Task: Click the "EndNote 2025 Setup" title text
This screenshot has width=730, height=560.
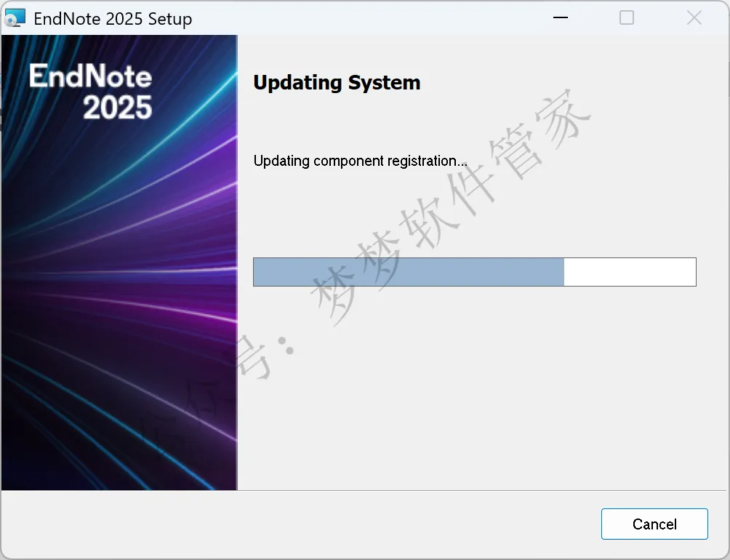Action: pos(113,19)
